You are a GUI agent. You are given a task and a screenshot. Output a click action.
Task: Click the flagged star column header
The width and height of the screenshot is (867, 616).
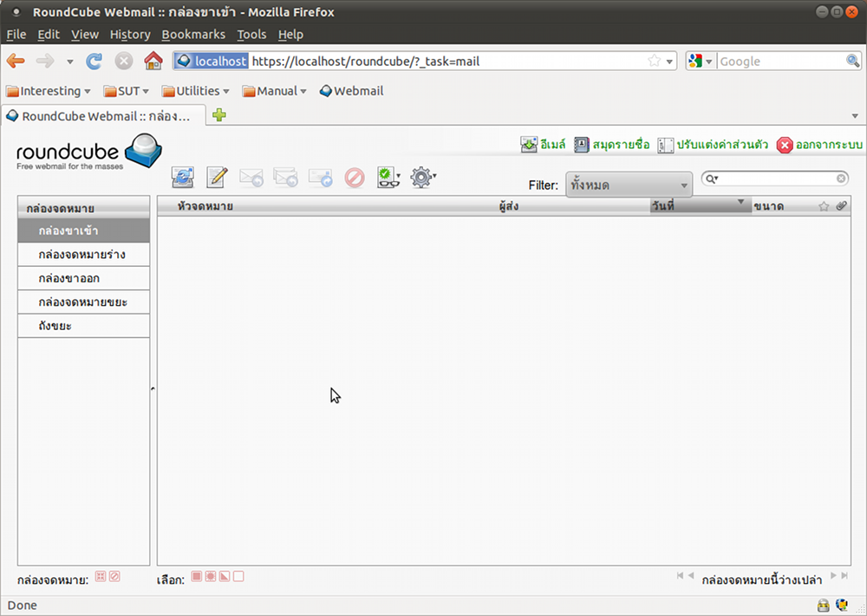[824, 206]
